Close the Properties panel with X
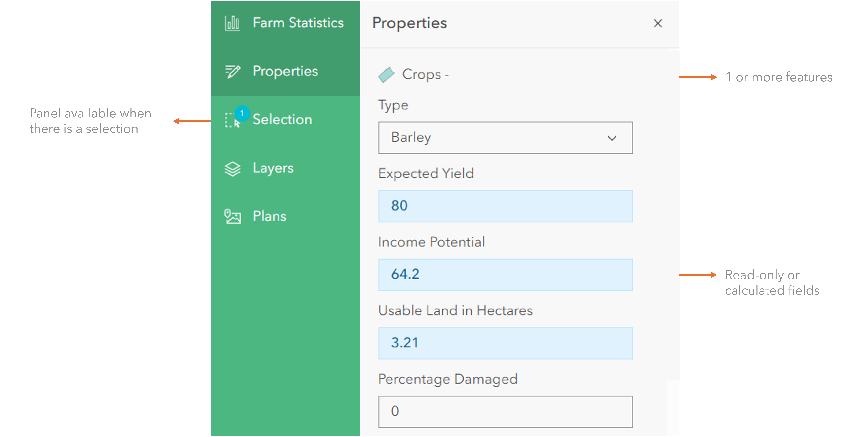This screenshot has height=437, width=868. tap(657, 24)
